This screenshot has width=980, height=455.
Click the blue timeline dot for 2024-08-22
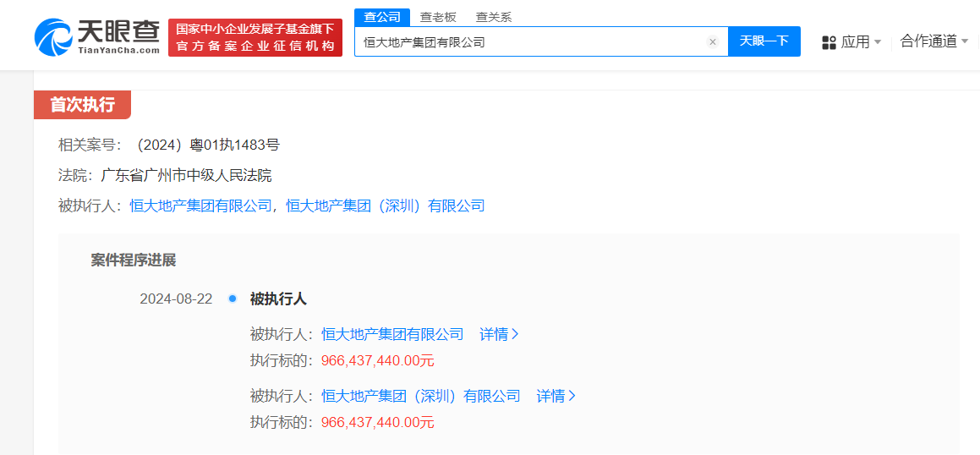(x=233, y=299)
